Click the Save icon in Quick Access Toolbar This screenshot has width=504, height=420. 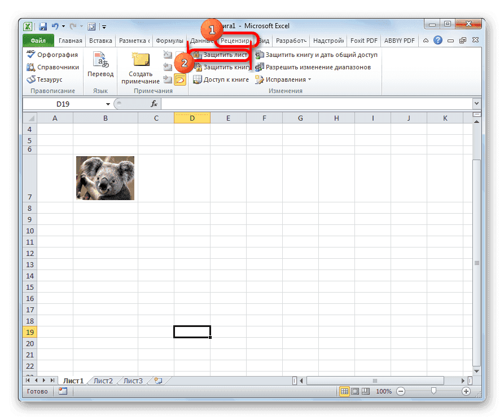(43, 26)
